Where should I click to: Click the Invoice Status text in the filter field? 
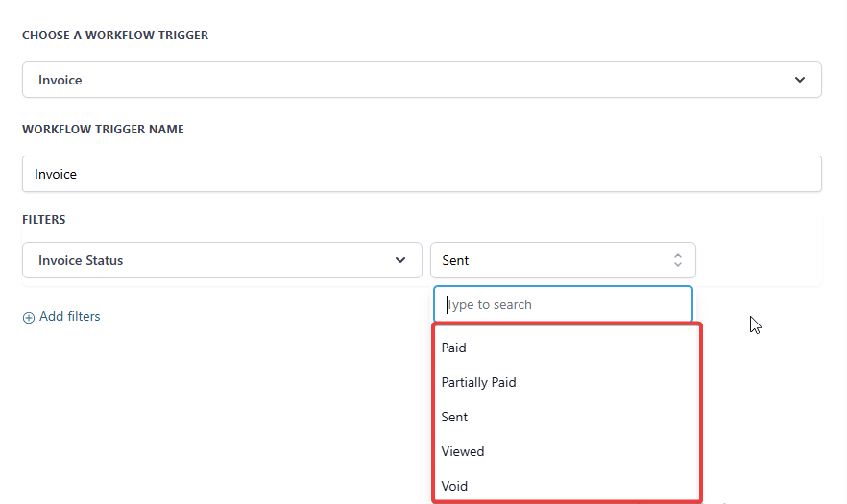pyautogui.click(x=81, y=260)
